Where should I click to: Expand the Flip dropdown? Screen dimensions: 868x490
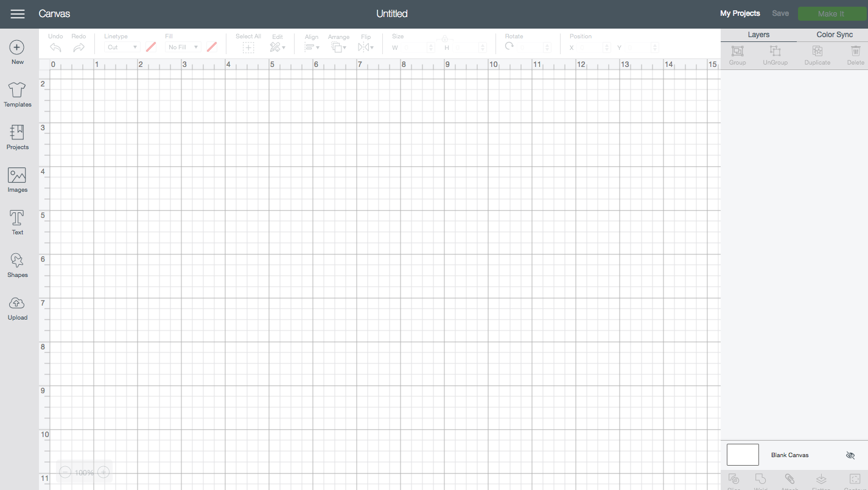(x=366, y=47)
